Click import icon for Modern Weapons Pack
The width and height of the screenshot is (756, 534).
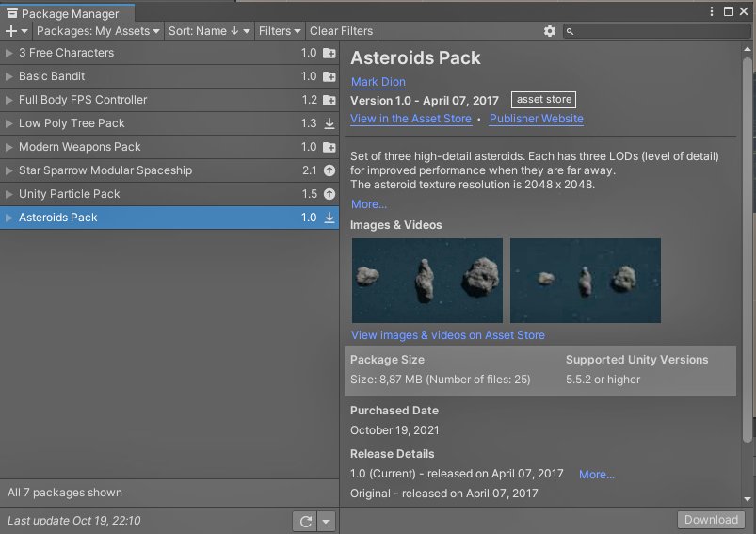330,147
